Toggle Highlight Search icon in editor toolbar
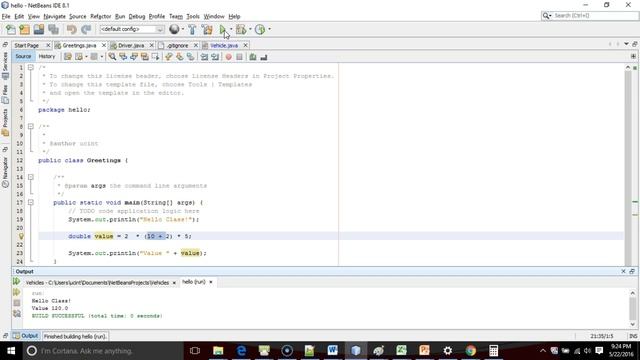 click(144, 57)
